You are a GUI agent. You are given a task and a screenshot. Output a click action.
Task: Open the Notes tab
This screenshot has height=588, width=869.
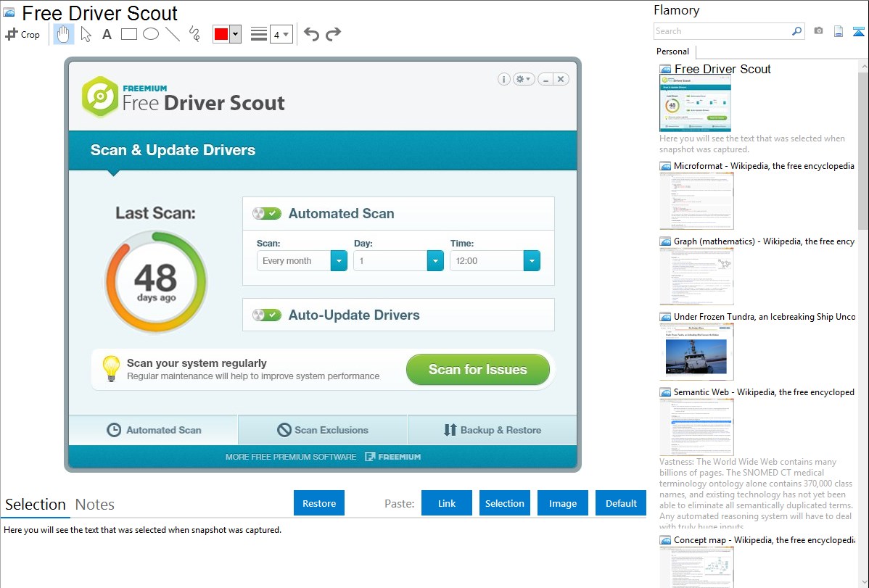pos(95,505)
